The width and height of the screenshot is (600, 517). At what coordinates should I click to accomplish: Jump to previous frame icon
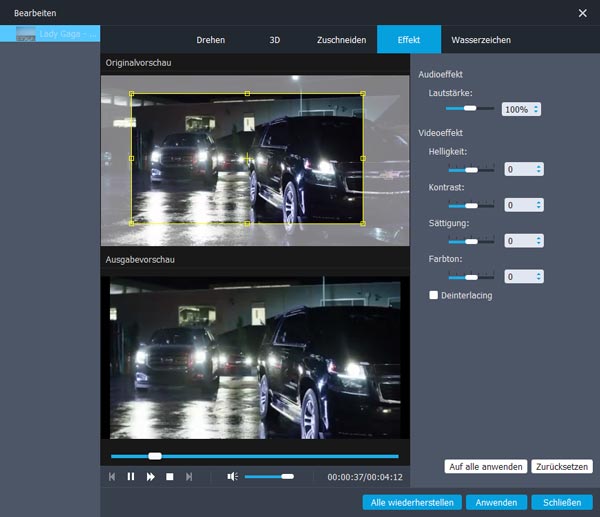click(113, 477)
